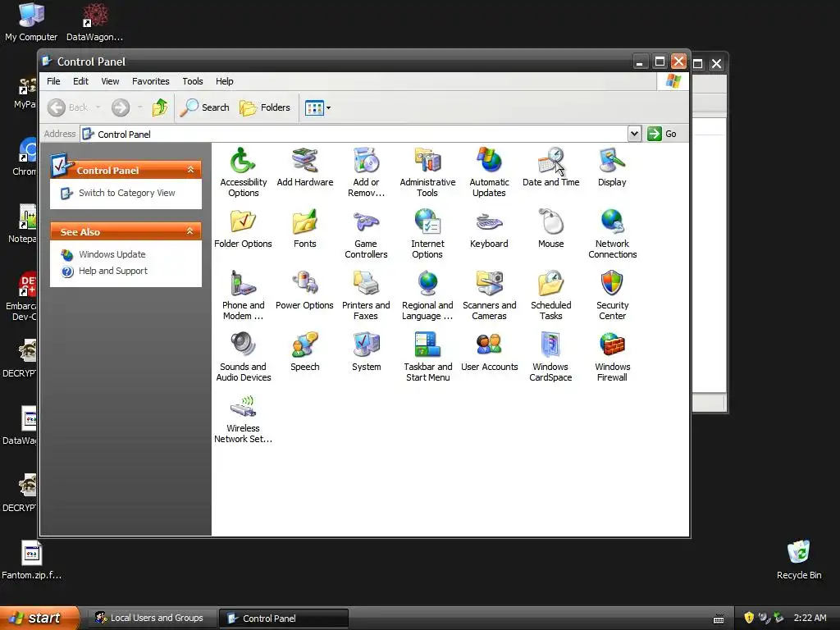Select the Display icon
The height and width of the screenshot is (630, 840).
point(612,167)
